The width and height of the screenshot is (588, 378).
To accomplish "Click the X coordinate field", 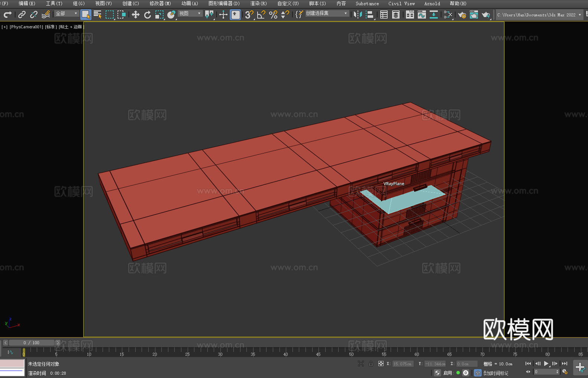I will pos(403,364).
